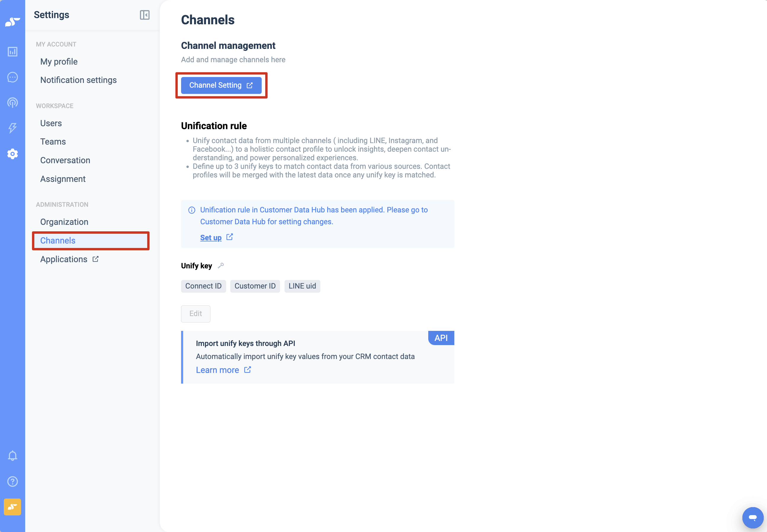Select the settings gear icon

[12, 154]
